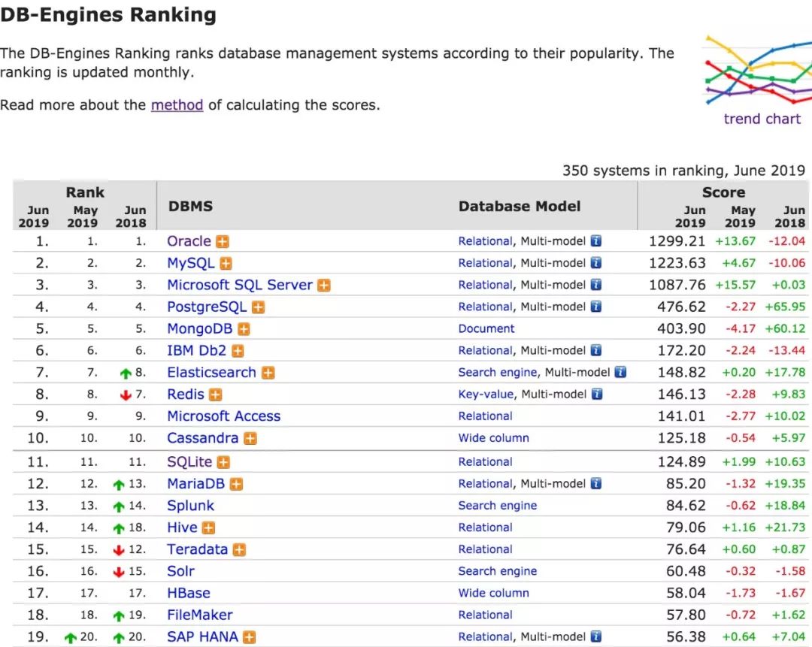The width and height of the screenshot is (812, 647).
Task: Open the Wide column link for Cassandra
Action: point(493,438)
